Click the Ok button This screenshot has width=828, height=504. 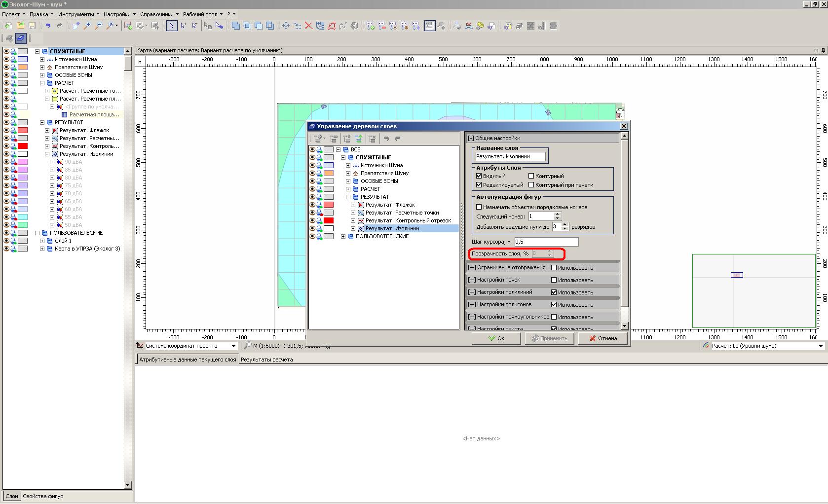tap(496, 338)
